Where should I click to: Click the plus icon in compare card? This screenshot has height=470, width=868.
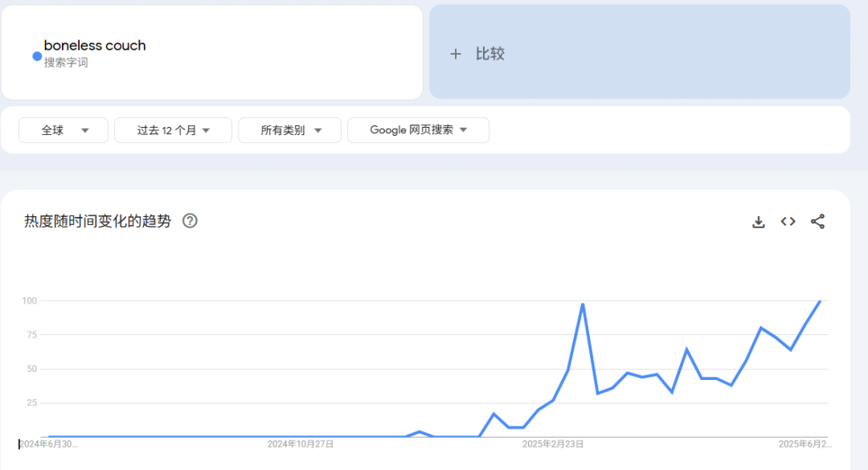(456, 54)
